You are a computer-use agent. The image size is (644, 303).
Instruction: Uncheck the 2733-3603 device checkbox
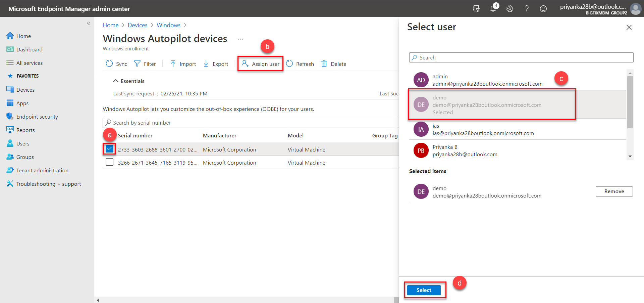[x=109, y=149]
